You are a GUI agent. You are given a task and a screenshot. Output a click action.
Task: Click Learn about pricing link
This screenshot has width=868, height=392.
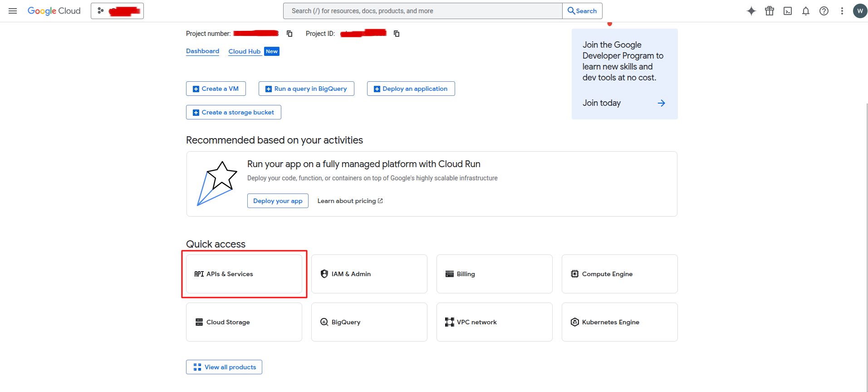(x=350, y=201)
